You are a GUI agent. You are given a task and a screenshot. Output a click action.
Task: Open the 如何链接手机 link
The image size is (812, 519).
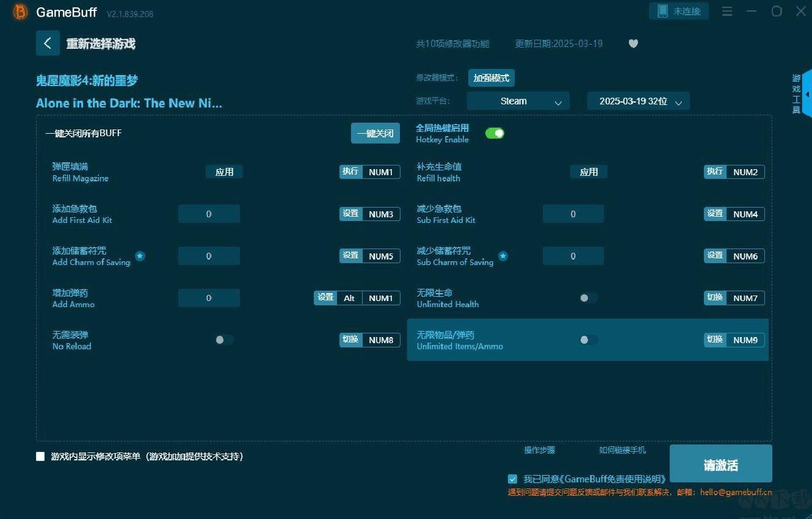tap(622, 450)
